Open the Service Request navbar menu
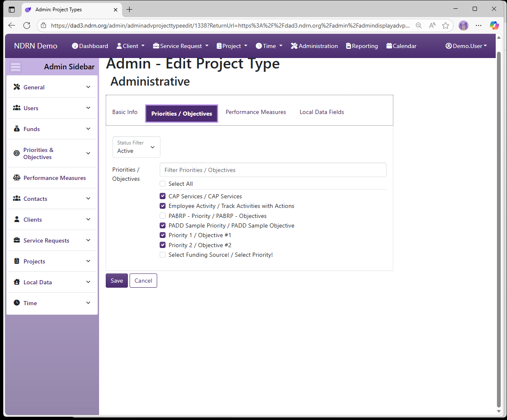This screenshot has height=420, width=507. point(181,46)
